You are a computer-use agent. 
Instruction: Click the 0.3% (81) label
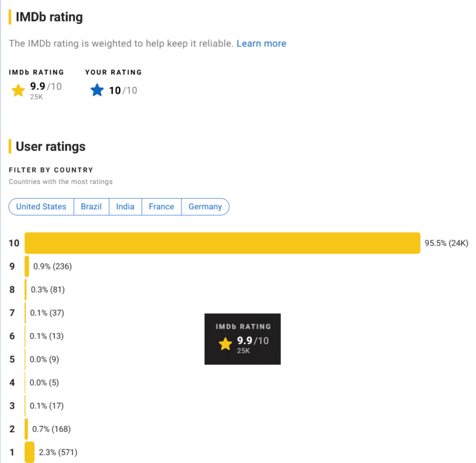[x=48, y=290]
